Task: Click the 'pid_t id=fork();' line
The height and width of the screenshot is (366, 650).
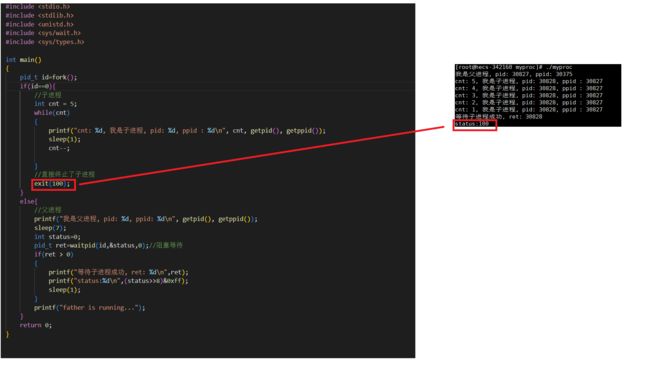Action: pos(48,77)
